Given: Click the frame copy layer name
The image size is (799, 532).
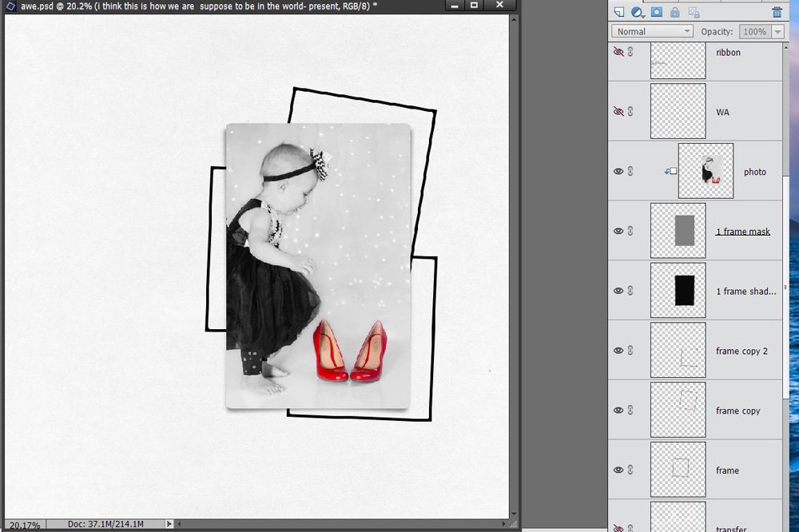Looking at the screenshot, I should (737, 411).
